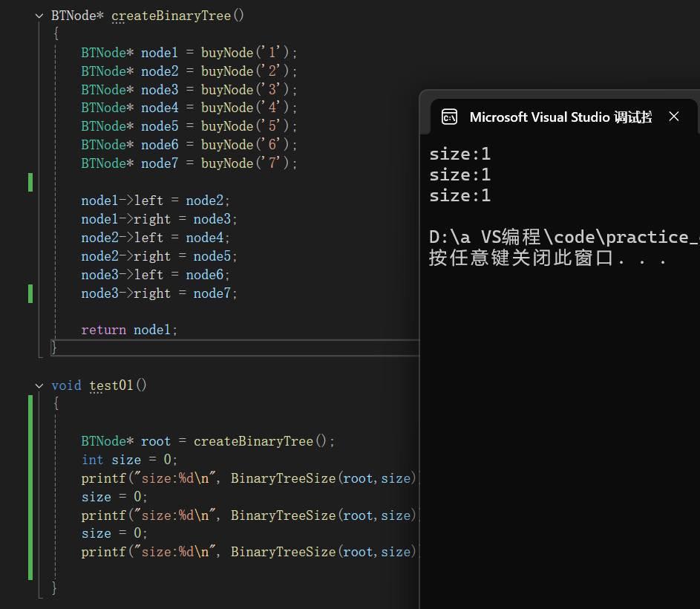Click root variable in createBinaryTree assignment
Viewport: 700px width, 609px height.
(x=156, y=441)
